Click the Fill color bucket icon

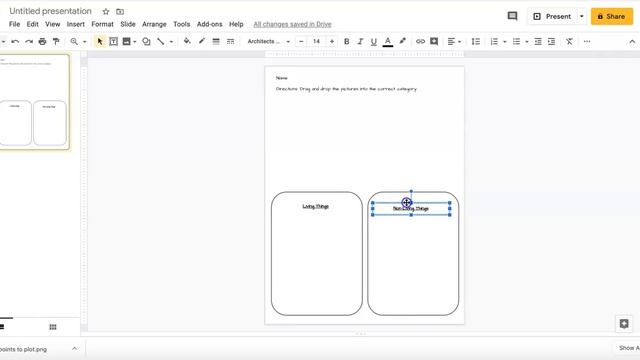pos(187,41)
